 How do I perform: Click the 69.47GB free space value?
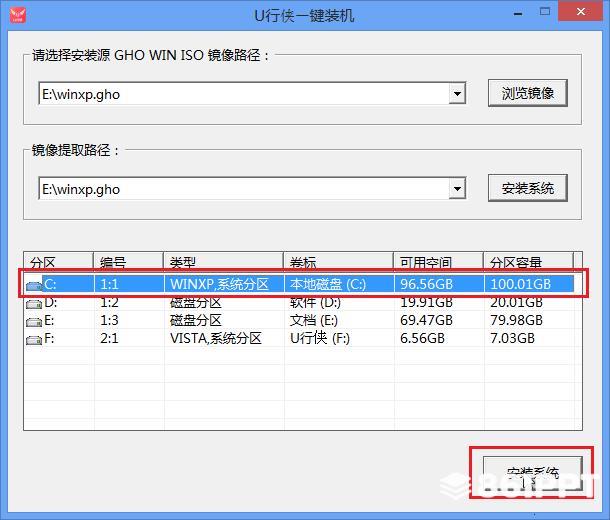(426, 320)
